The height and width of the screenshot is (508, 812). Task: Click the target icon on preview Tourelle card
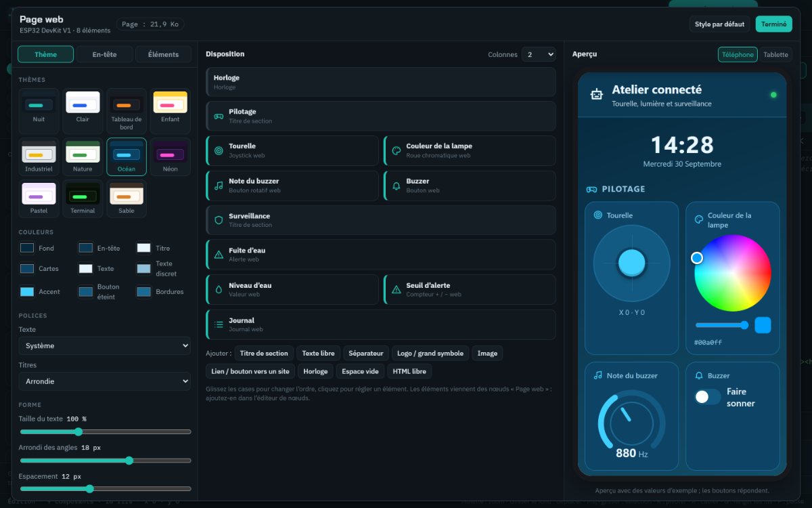pyautogui.click(x=598, y=215)
